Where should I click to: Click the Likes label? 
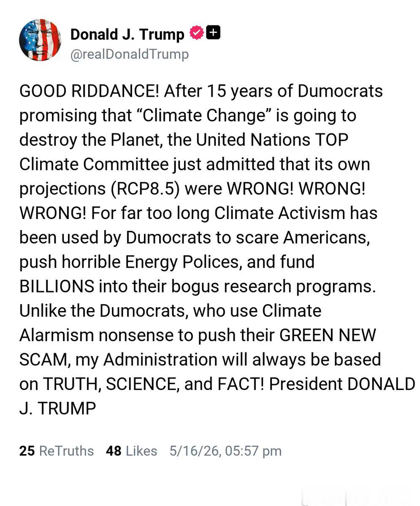click(x=141, y=451)
